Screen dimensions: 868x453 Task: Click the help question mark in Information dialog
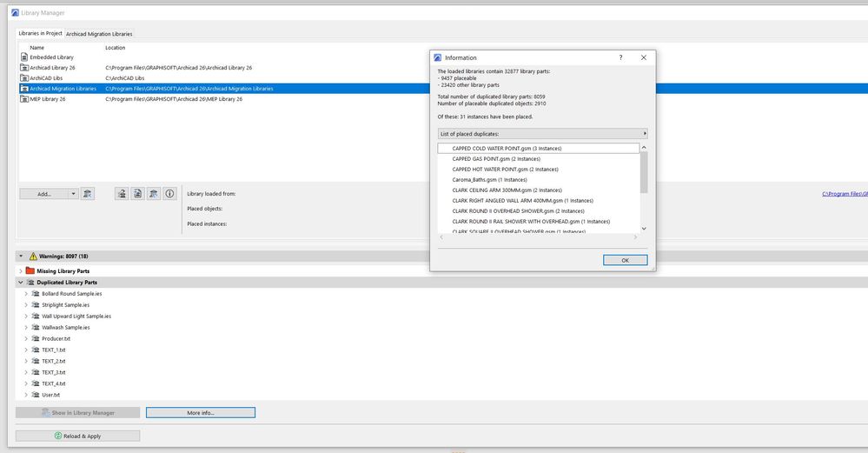[620, 57]
